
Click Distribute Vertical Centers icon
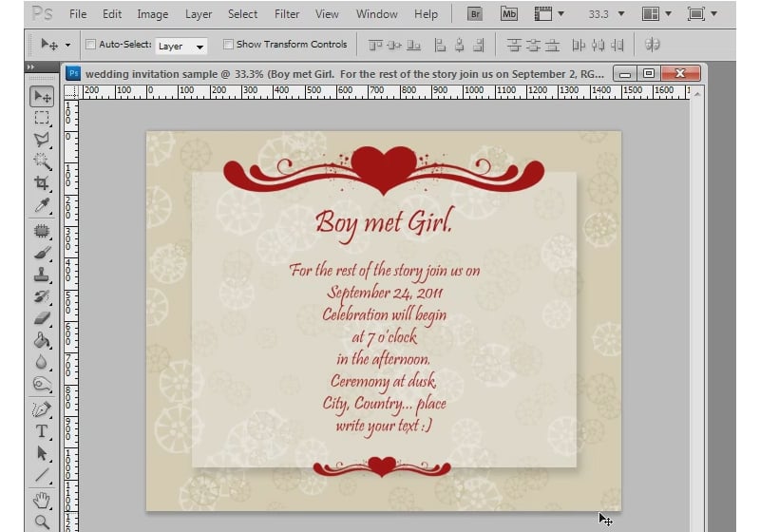[533, 45]
